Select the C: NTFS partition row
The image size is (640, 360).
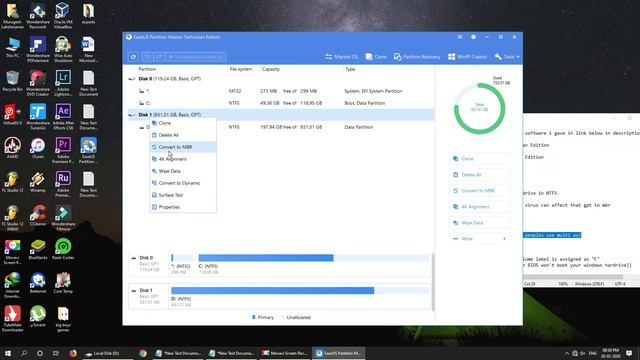pyautogui.click(x=281, y=103)
